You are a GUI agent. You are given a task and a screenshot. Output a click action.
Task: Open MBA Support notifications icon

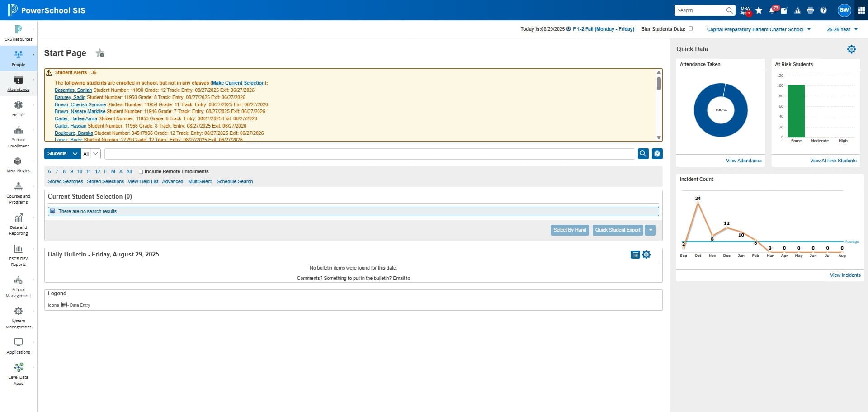click(745, 10)
